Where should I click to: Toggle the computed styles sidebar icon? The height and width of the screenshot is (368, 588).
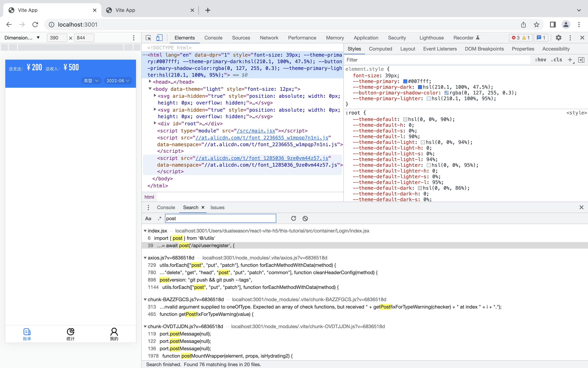coord(581,60)
